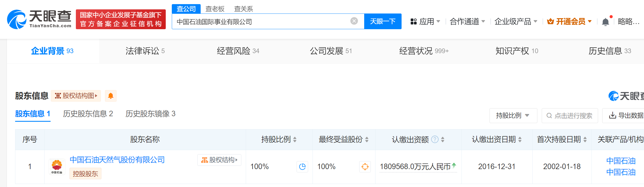Switch to the 查公司 search tab
This screenshot has width=644, height=187.
(186, 9)
